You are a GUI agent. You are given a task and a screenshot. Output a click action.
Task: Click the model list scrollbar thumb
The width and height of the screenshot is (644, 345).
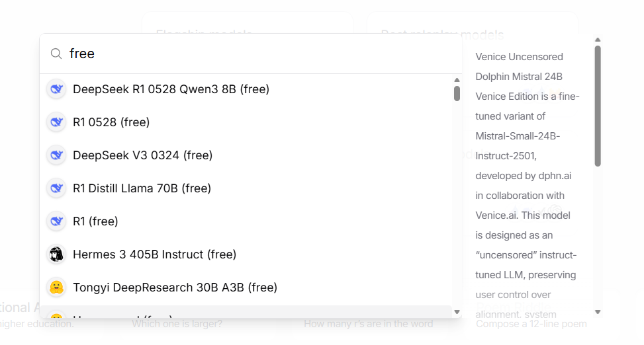[457, 93]
